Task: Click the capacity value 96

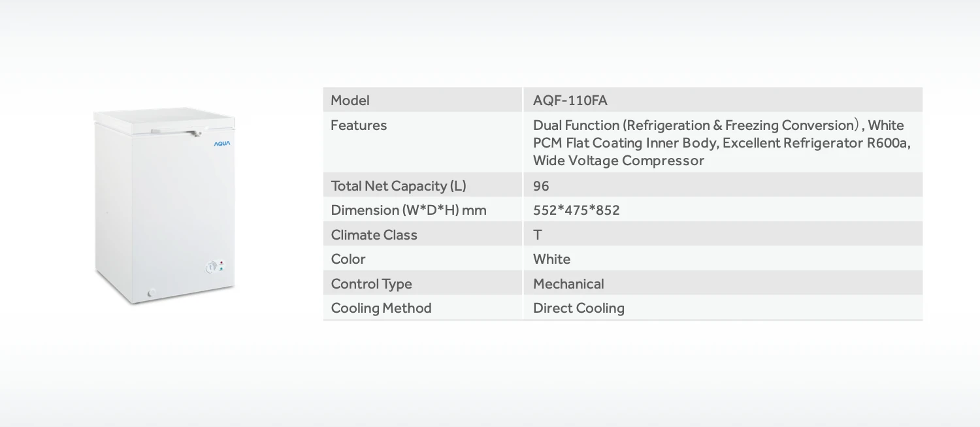Action: 541,185
